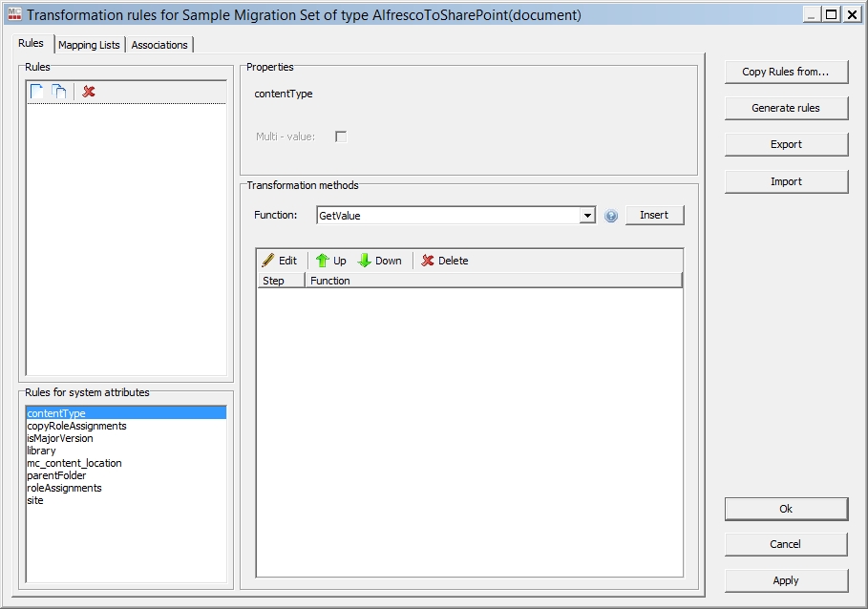Click the Copy Rules from... button

point(786,72)
